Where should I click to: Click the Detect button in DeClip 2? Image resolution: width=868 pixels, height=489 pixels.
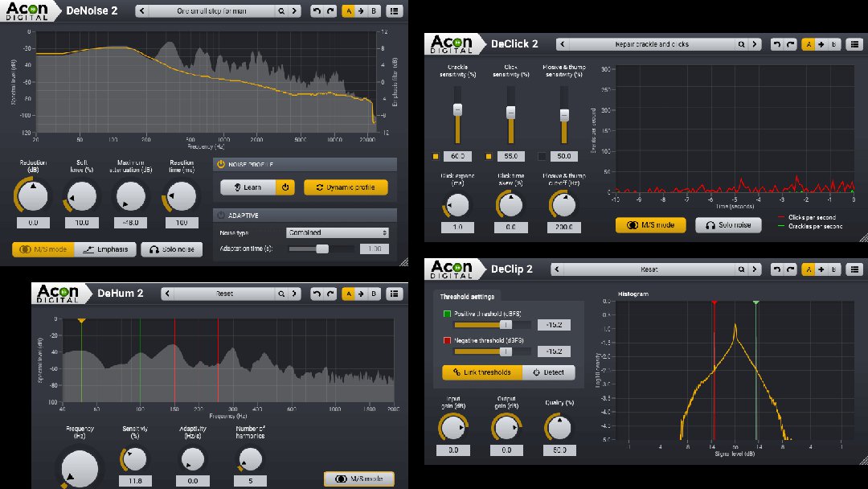[x=549, y=372]
